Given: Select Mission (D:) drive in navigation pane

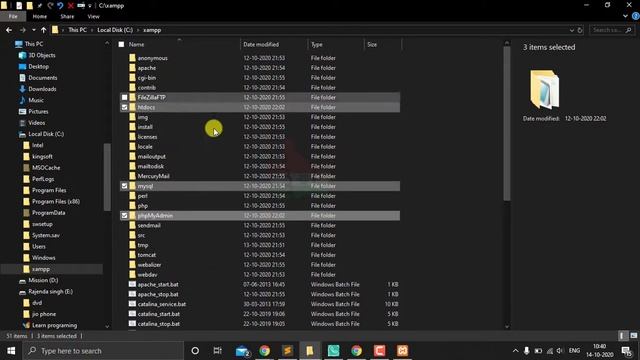Looking at the screenshot, I should 43,280.
